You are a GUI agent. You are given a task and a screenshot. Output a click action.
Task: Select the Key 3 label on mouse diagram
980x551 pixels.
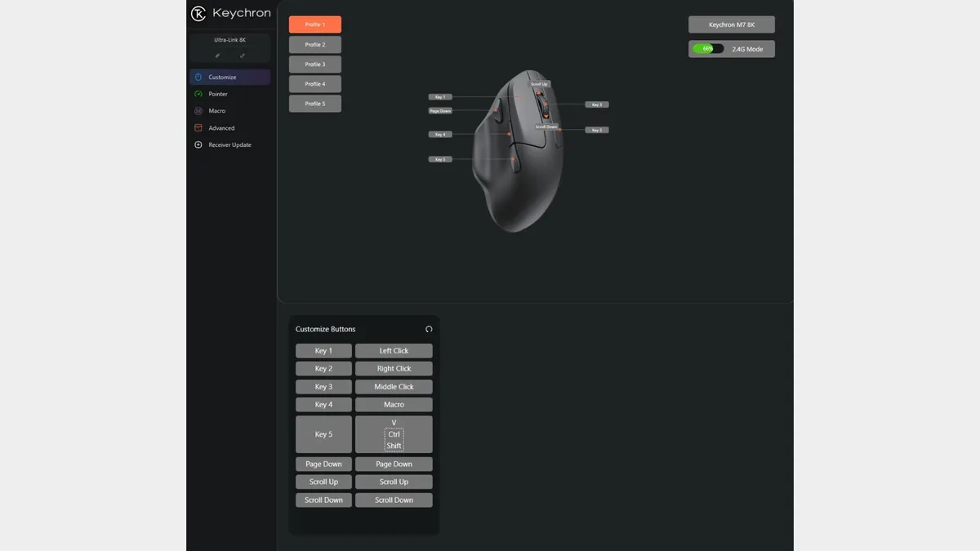597,104
